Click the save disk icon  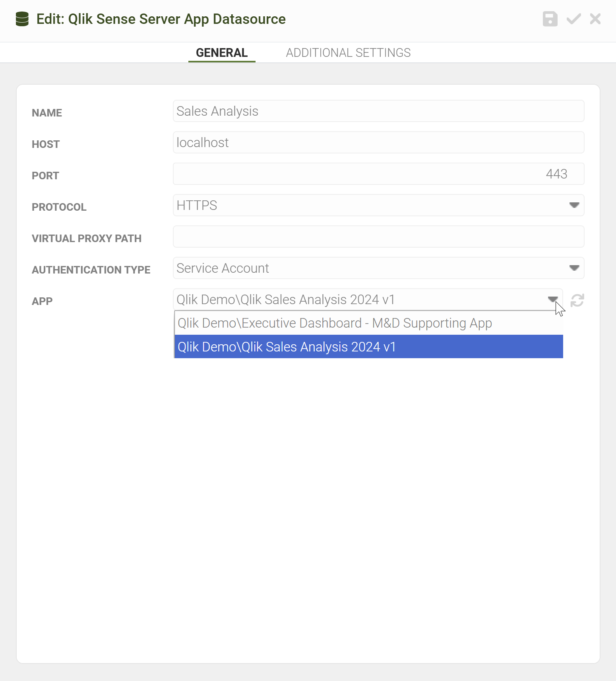550,19
